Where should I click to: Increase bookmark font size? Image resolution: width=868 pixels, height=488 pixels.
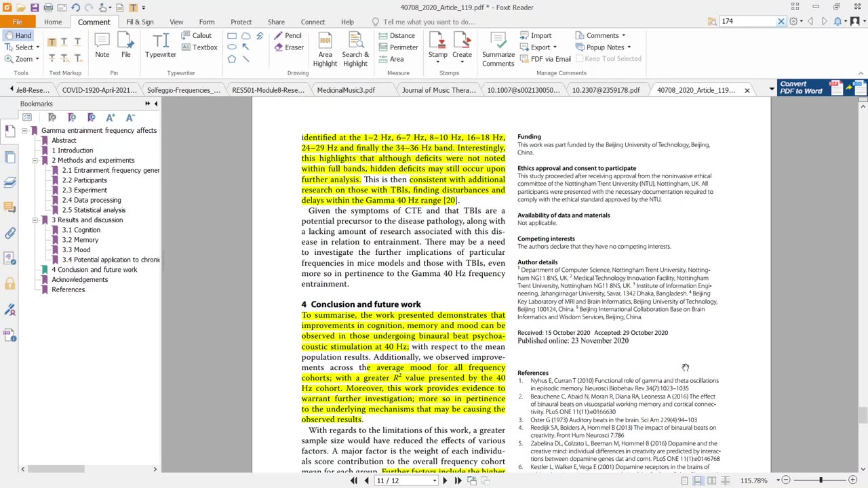point(111,117)
